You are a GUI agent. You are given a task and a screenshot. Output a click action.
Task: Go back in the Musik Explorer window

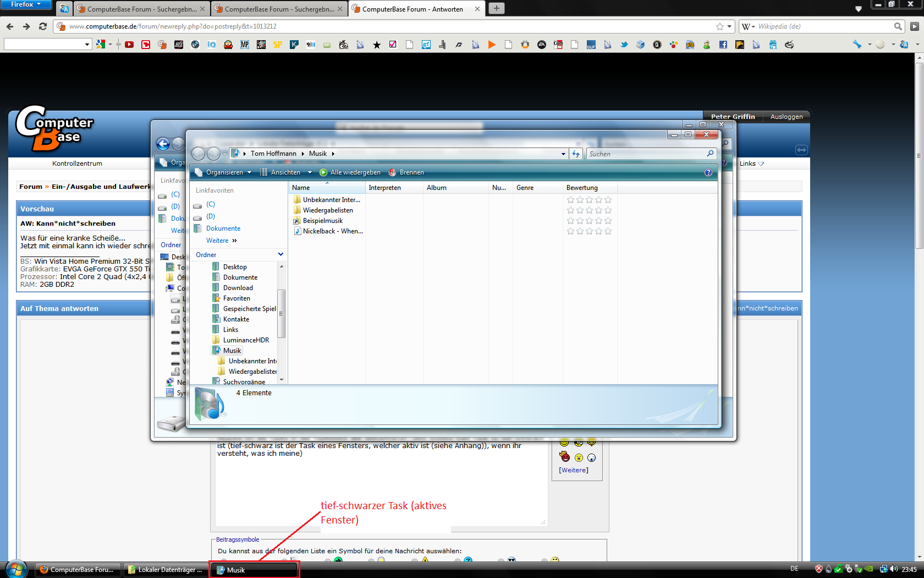[x=198, y=154]
